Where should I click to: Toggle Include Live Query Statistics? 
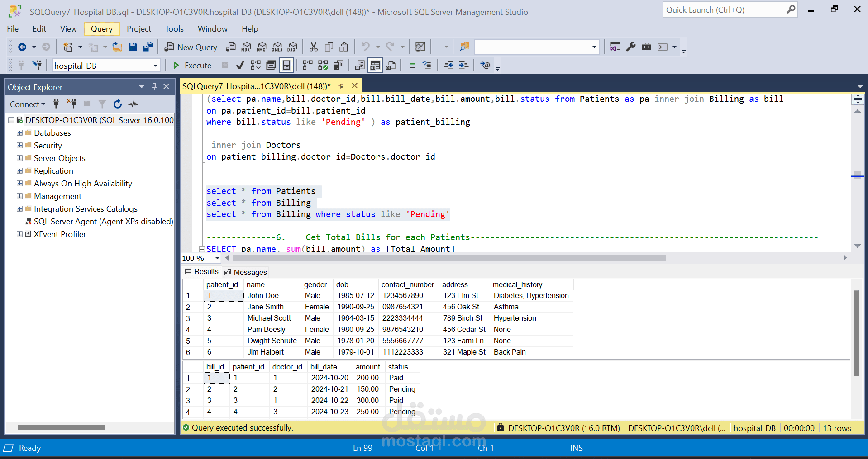coord(323,66)
